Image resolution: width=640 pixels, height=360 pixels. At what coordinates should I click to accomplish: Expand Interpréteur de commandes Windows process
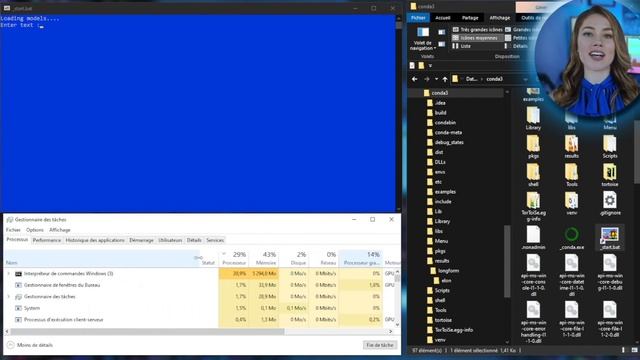pos(9,273)
